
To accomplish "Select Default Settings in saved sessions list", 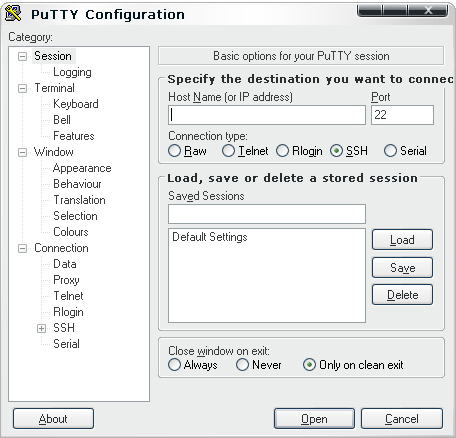I will [x=210, y=237].
